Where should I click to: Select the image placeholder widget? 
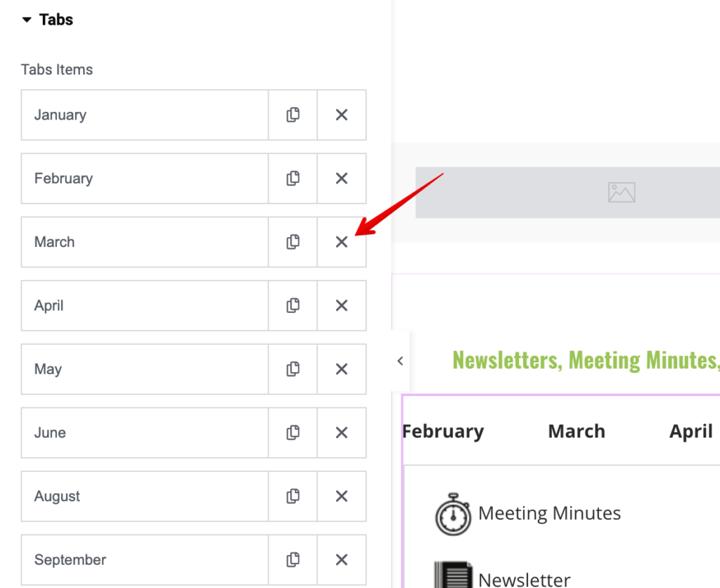567,193
